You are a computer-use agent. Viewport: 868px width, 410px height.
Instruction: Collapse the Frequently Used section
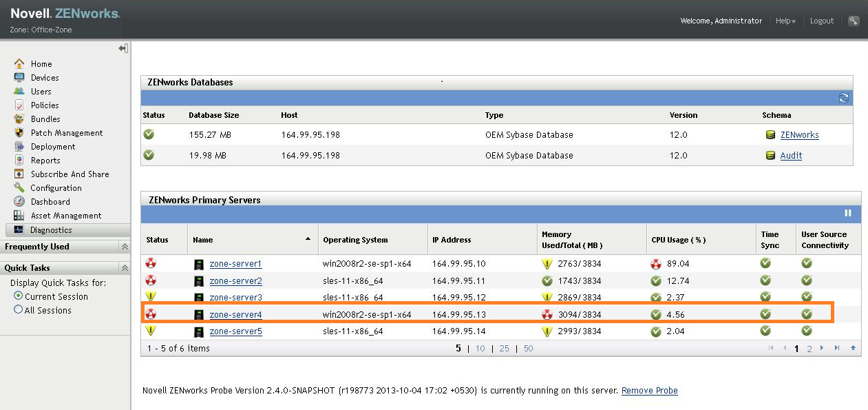click(125, 247)
